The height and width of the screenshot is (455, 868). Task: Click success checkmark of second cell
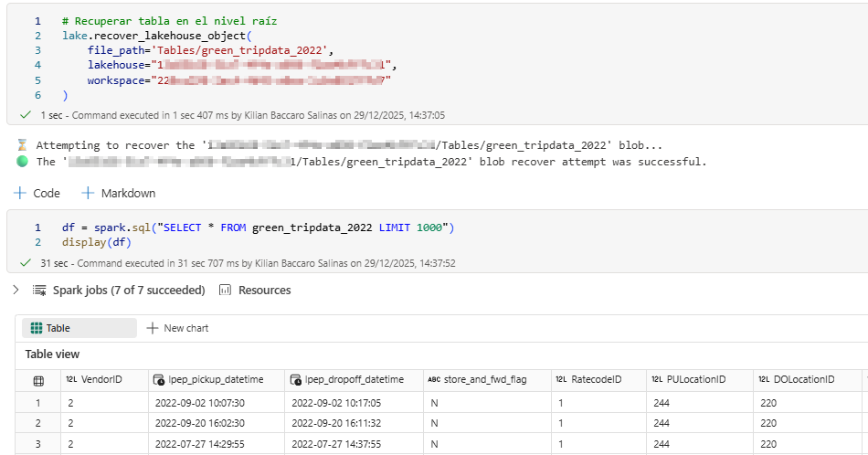(25, 263)
